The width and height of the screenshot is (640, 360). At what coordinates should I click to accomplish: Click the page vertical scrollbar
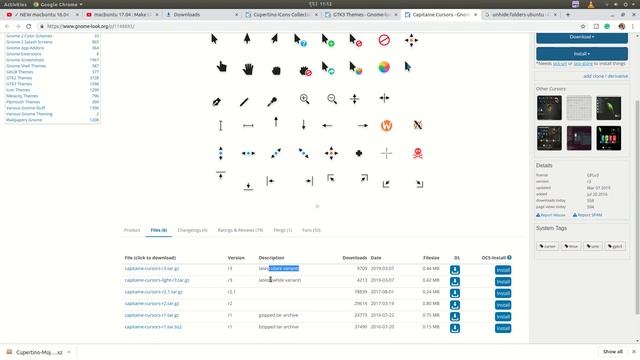coord(638,206)
